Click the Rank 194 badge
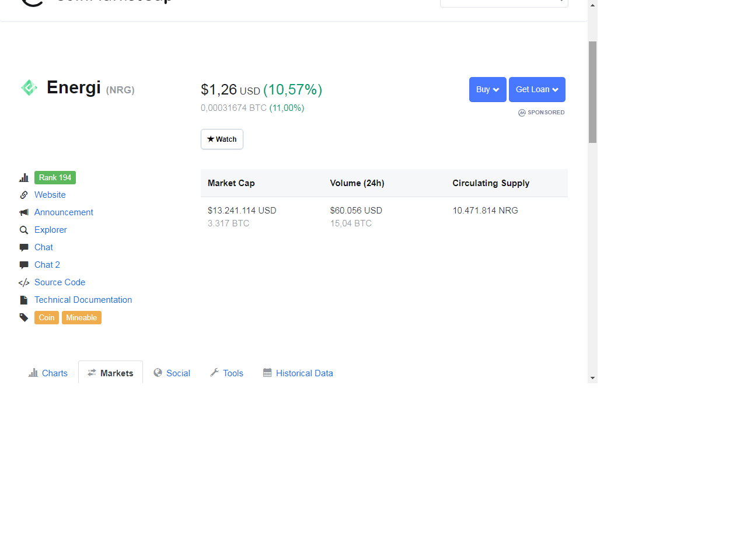 [55, 177]
